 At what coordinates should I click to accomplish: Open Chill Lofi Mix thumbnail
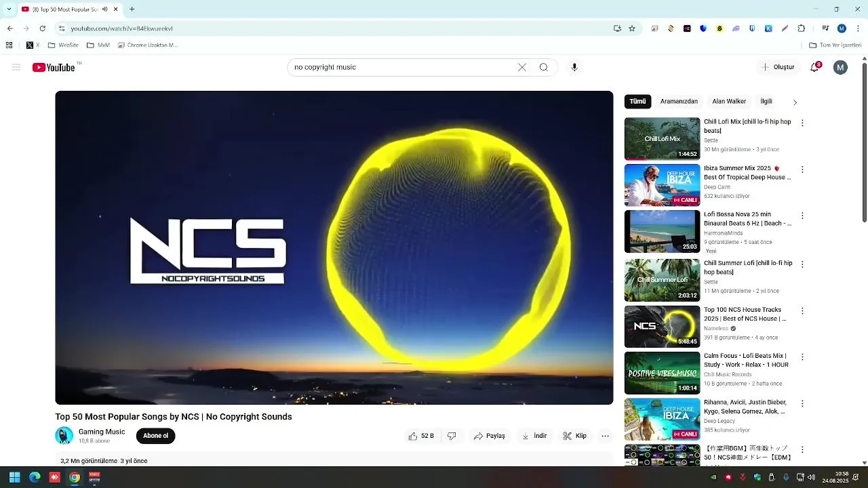coord(662,139)
